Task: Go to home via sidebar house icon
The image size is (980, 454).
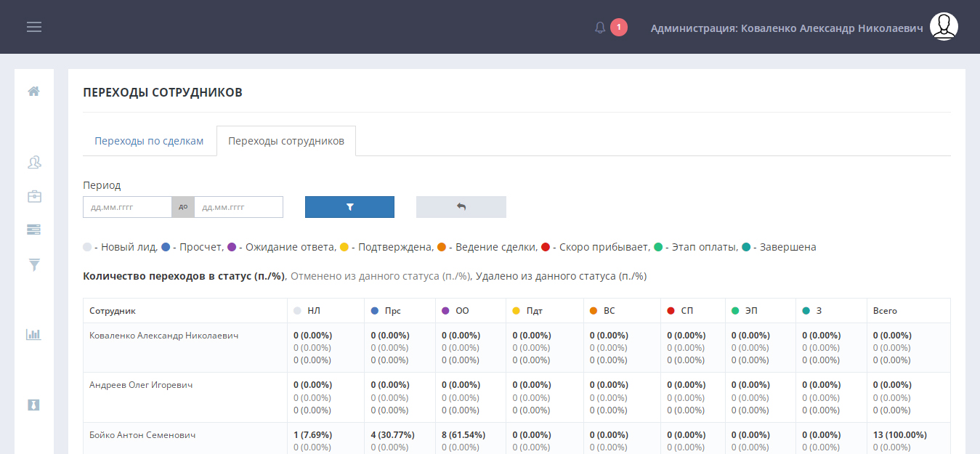Action: (33, 92)
